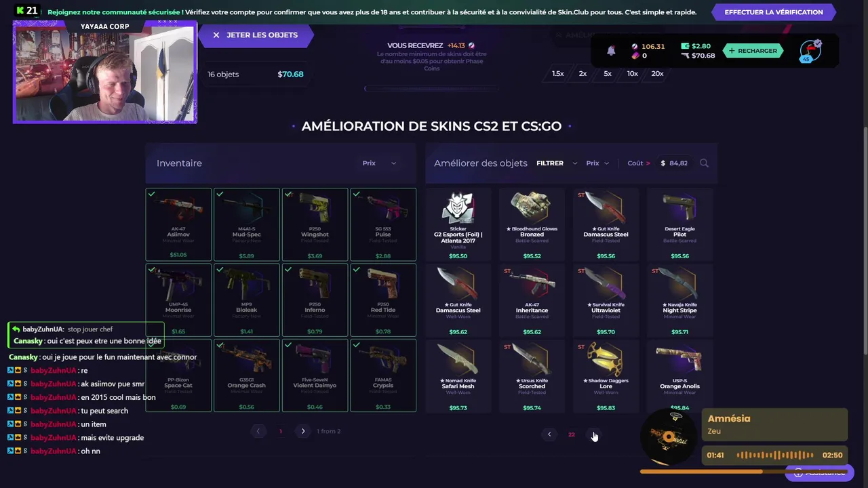Click Effectuer la vérification button

pyautogui.click(x=774, y=12)
